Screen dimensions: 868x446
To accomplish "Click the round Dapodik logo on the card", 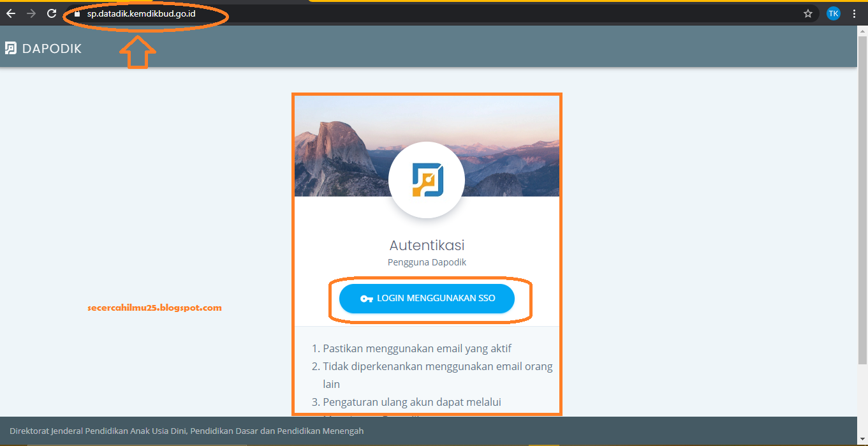I will 427,180.
